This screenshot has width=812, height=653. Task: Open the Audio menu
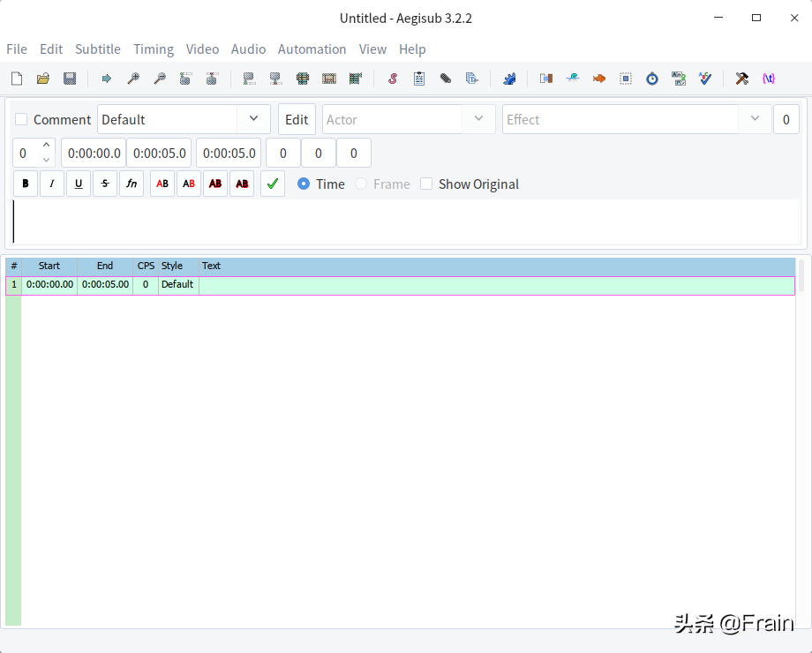coord(249,49)
